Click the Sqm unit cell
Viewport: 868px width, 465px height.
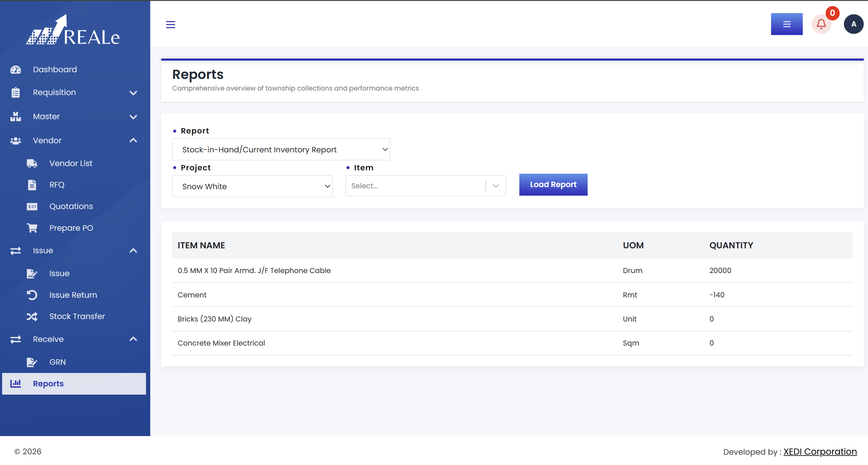coord(631,343)
